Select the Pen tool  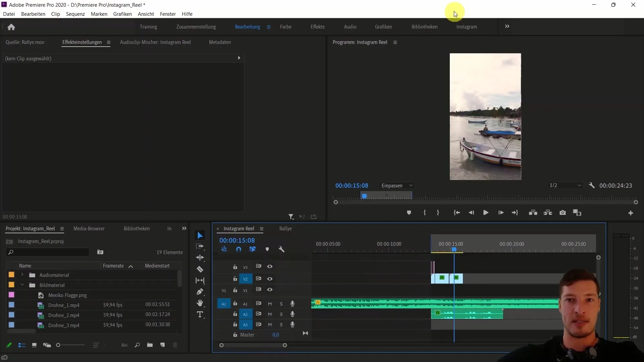[x=200, y=292]
